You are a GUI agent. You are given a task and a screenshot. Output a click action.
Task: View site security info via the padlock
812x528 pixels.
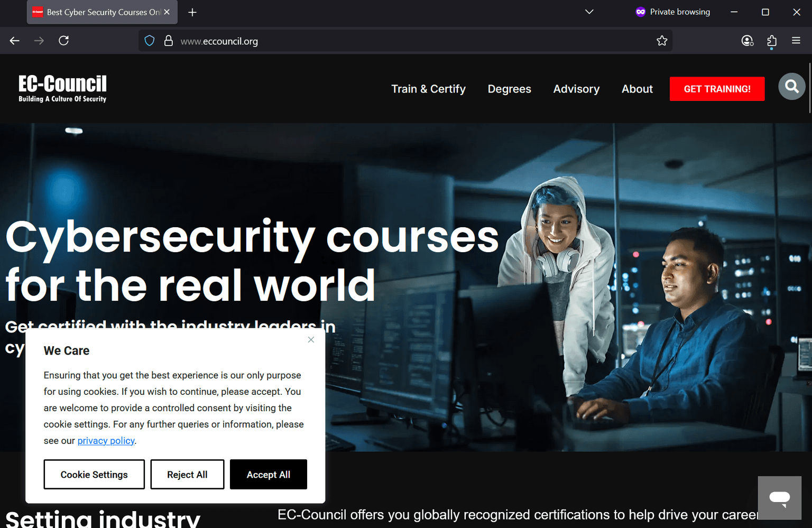(x=168, y=41)
